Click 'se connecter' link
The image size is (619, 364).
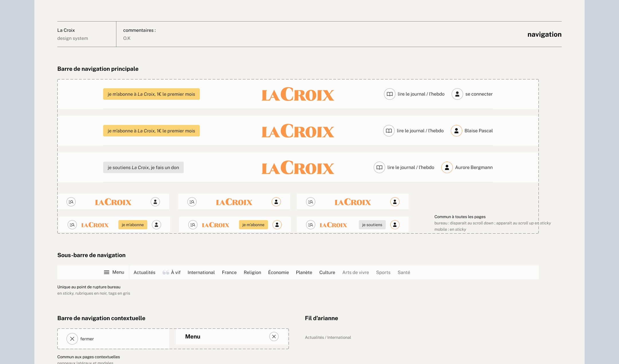tap(479, 94)
